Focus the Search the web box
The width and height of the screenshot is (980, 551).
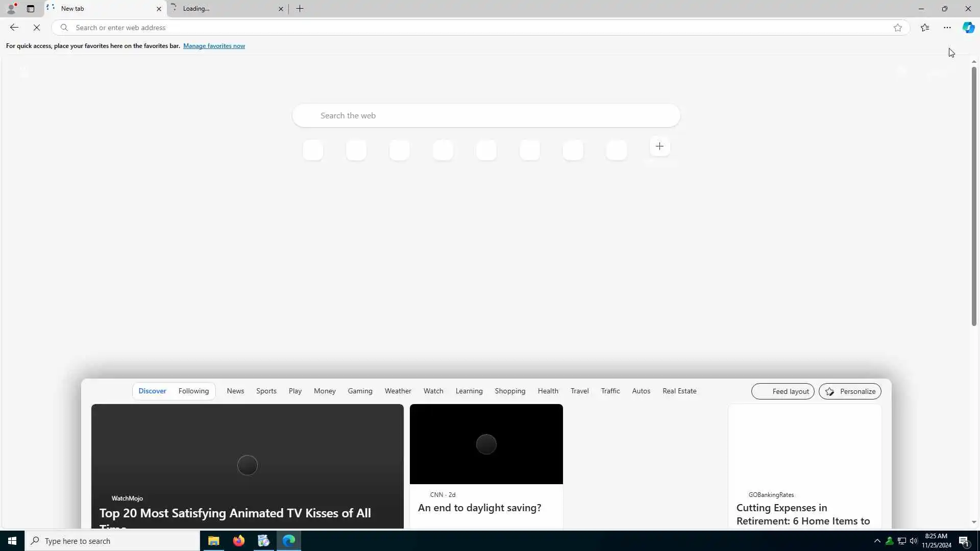[485, 116]
